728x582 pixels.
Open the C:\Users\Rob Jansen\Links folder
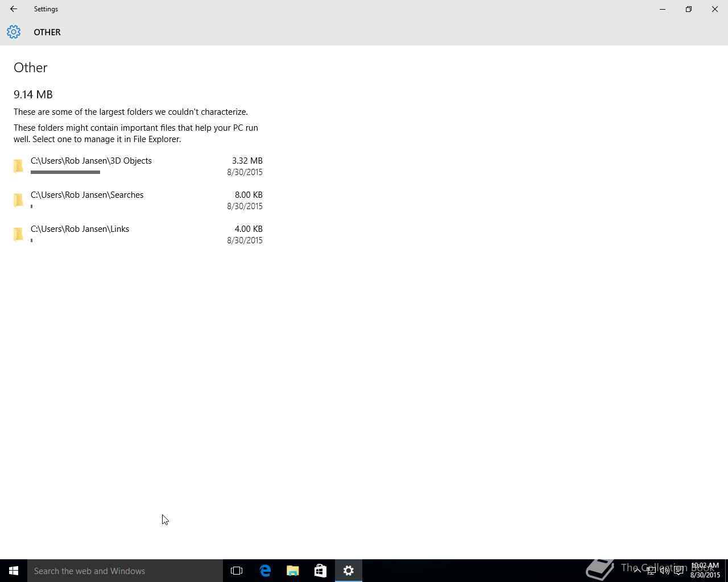tap(138, 234)
